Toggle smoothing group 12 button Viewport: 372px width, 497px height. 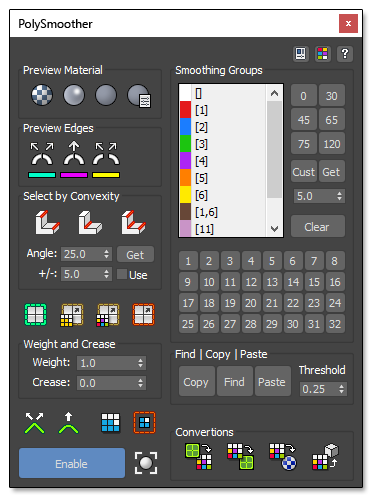(251, 282)
